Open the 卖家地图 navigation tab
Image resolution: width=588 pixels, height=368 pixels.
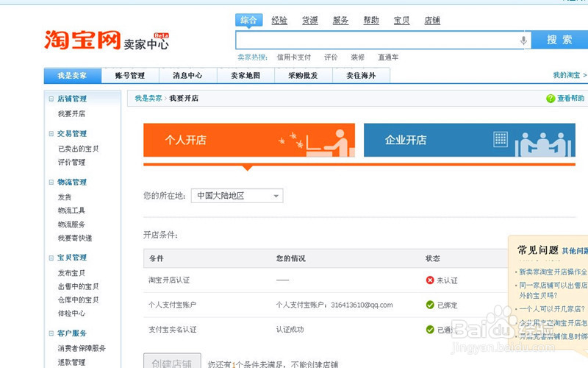(245, 76)
